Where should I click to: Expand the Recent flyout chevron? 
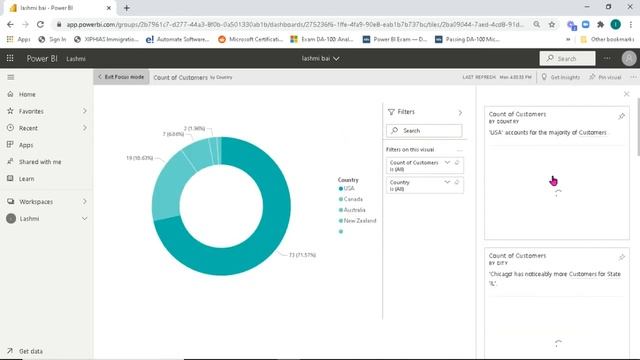84,128
